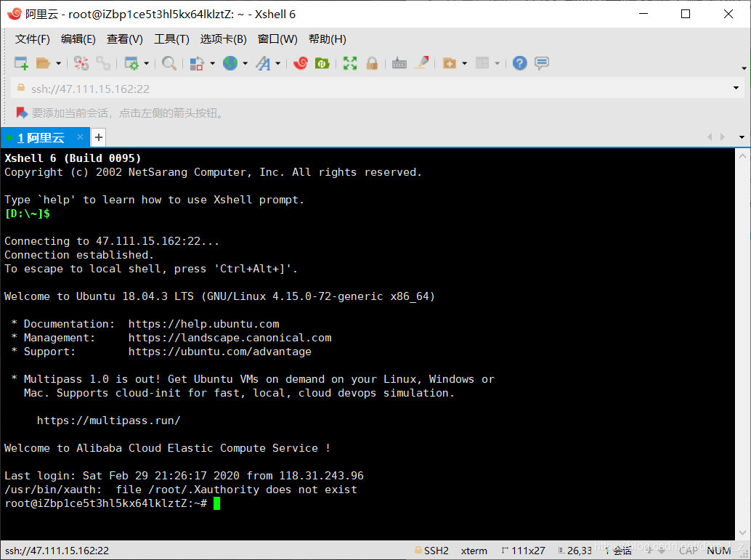Screen dimensions: 751x560
Task: Click the https://ubuntu.com/advantage text
Action: (220, 352)
